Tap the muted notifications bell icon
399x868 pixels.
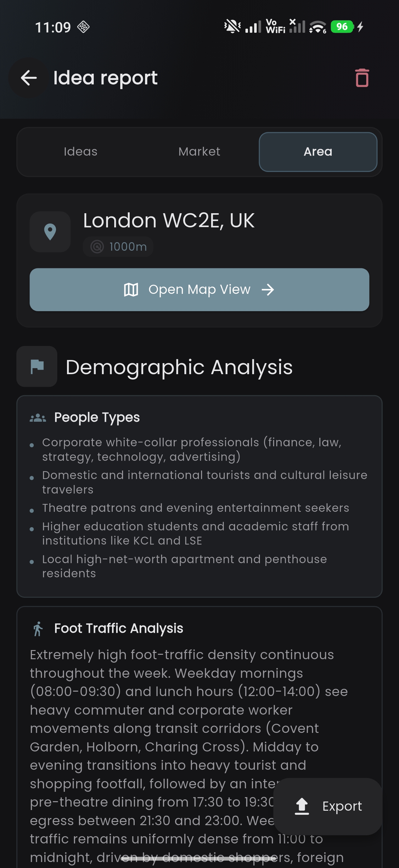[232, 26]
